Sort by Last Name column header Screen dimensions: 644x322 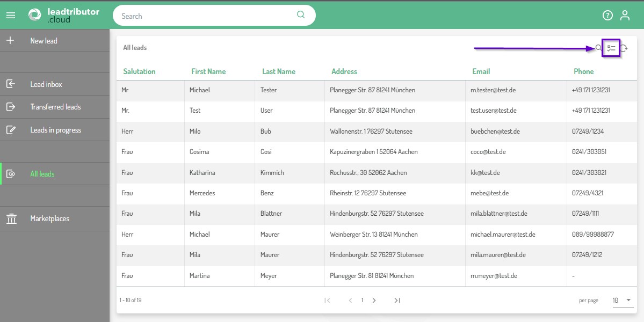tap(279, 71)
